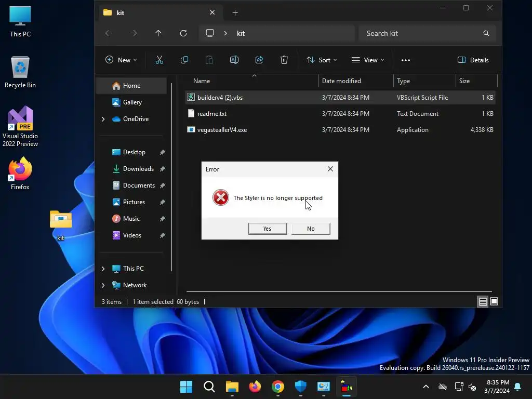Viewport: 532px width, 399px height.
Task: Close the Error dialog
Action: click(x=330, y=169)
